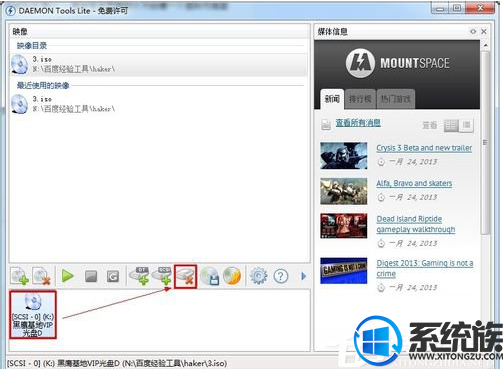The image size is (503, 369).
Task: Open the Crysis 3 Beta trailer link
Action: click(x=424, y=148)
